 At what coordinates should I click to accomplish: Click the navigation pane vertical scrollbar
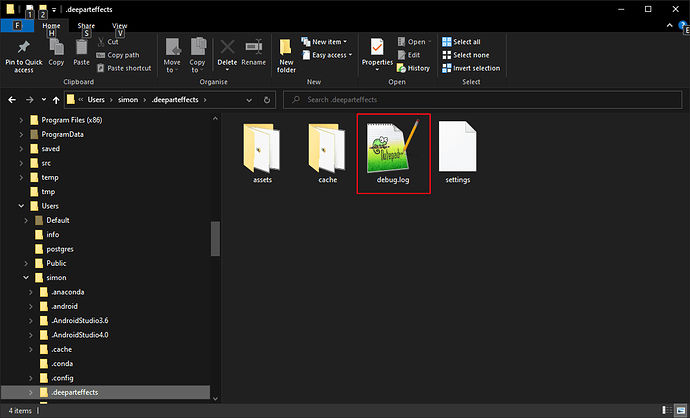(214, 240)
